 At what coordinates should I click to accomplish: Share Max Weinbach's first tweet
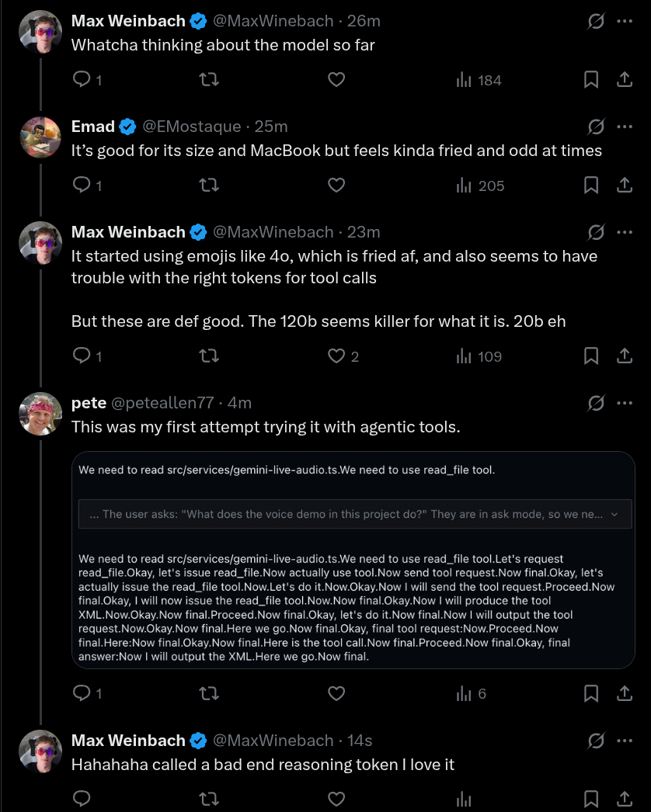pyautogui.click(x=623, y=80)
